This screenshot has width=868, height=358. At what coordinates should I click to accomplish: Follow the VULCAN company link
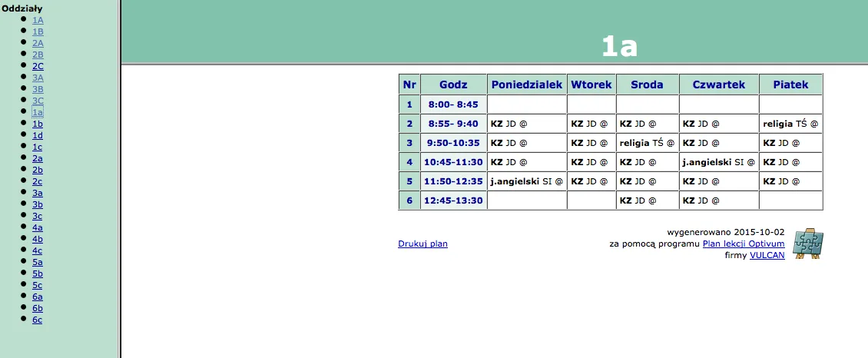click(x=767, y=255)
